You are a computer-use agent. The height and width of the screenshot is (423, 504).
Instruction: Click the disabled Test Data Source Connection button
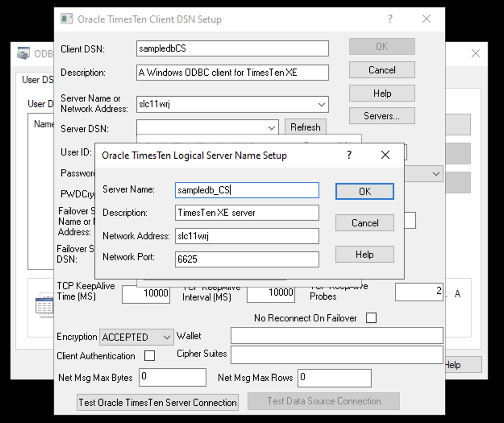click(x=324, y=401)
